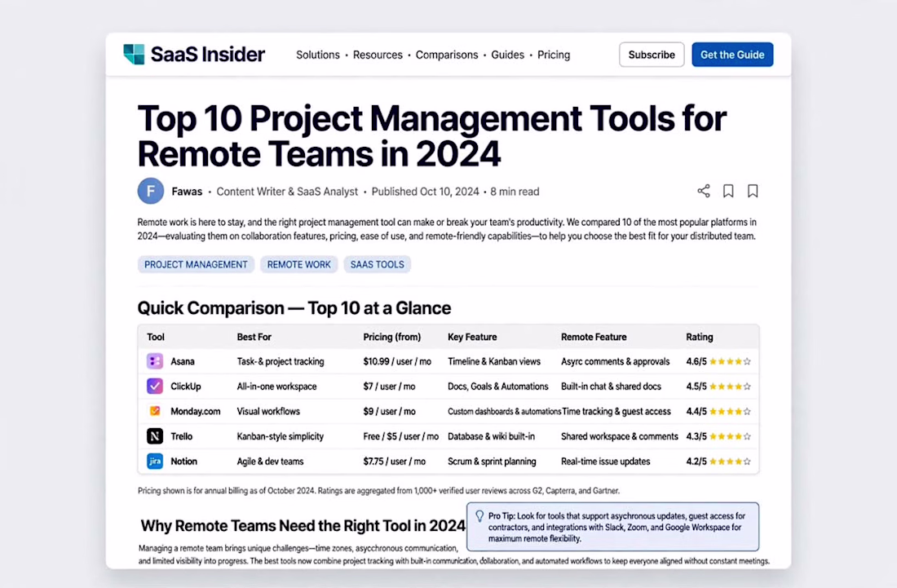Click the "All-in-one workspace" cell

(277, 387)
